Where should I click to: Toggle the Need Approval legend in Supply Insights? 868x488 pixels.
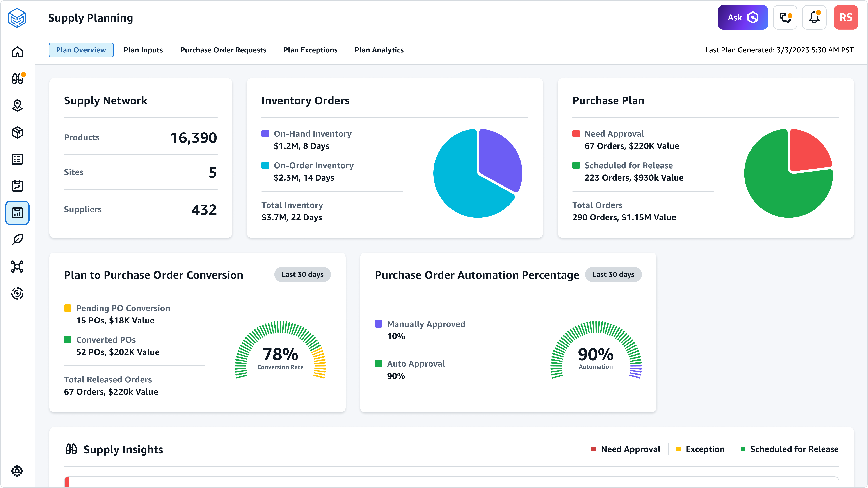(x=626, y=449)
